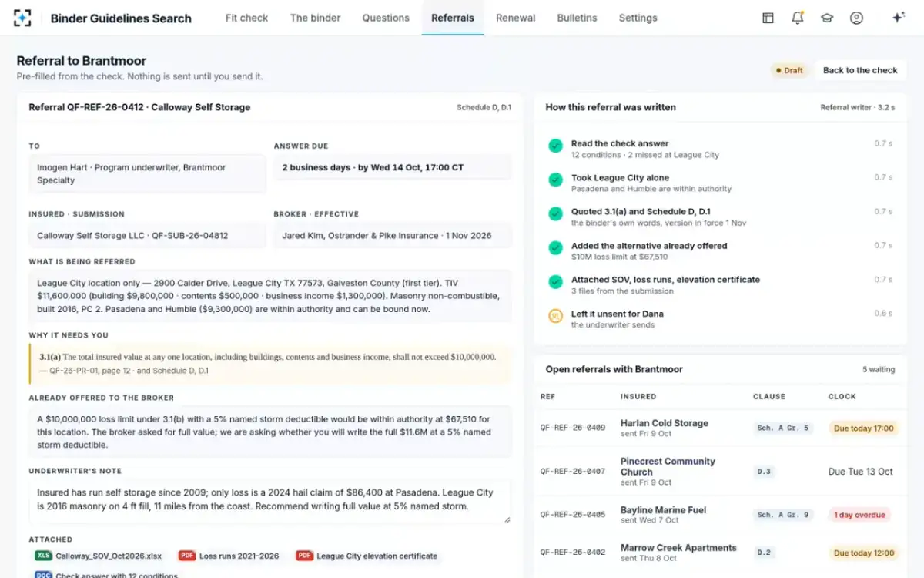Open the user profile icon
This screenshot has height=578, width=924.
856,18
